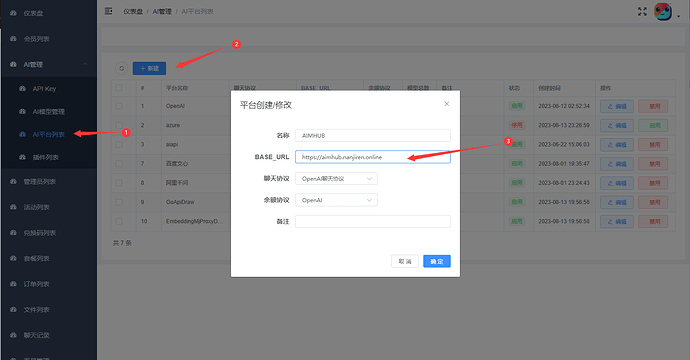Click 仪表盘 breadcrumb link

coord(133,11)
